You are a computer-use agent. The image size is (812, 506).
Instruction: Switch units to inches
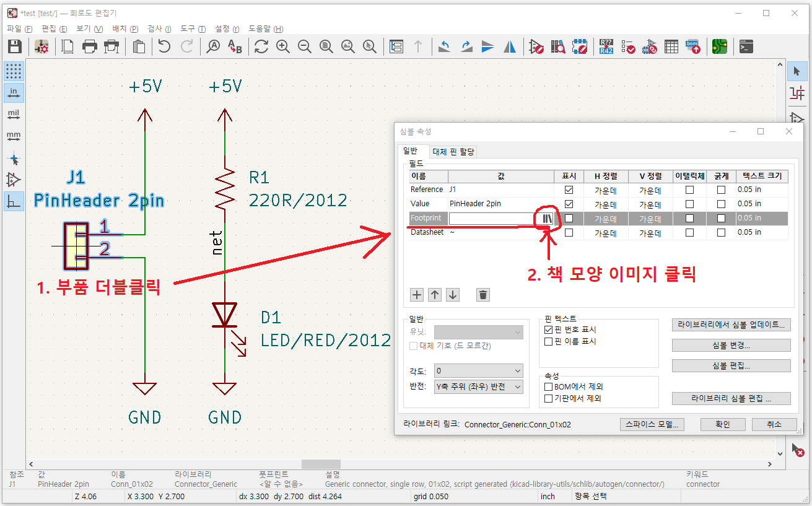pos(14,92)
